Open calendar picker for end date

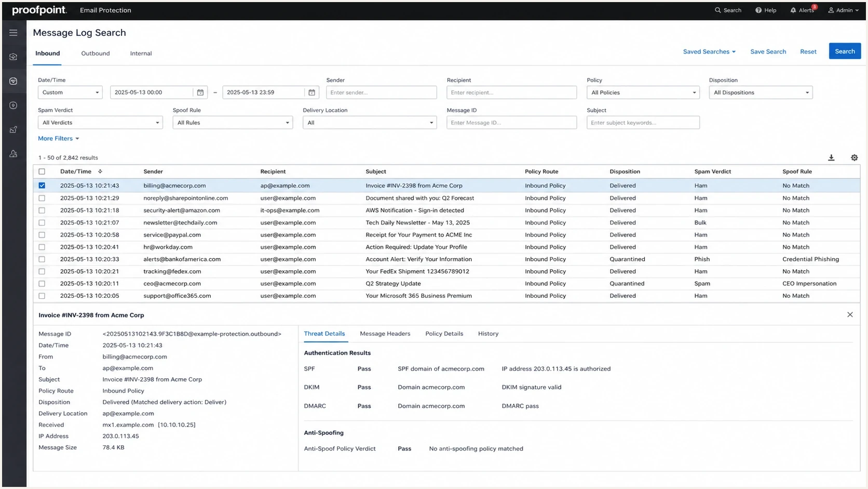pyautogui.click(x=311, y=92)
